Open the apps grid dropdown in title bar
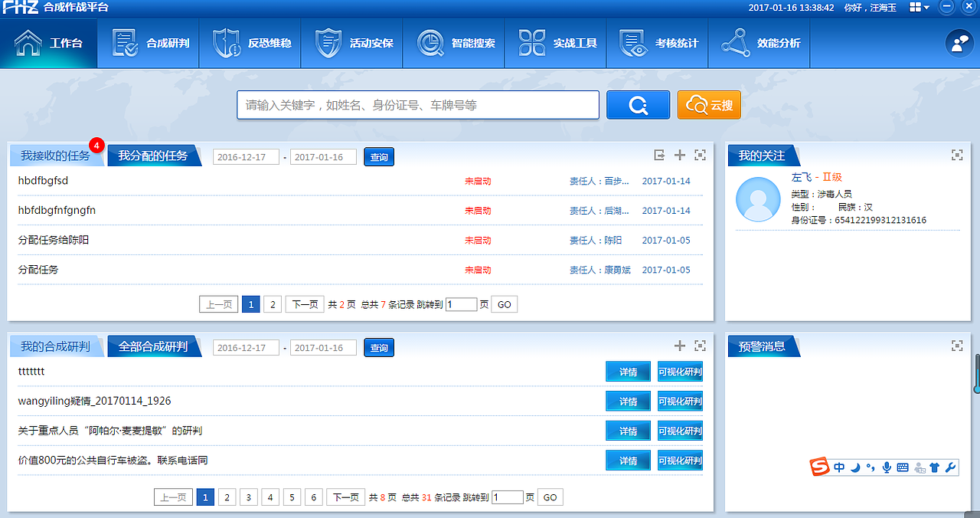Screen dimensions: 980x518 tap(916, 7)
